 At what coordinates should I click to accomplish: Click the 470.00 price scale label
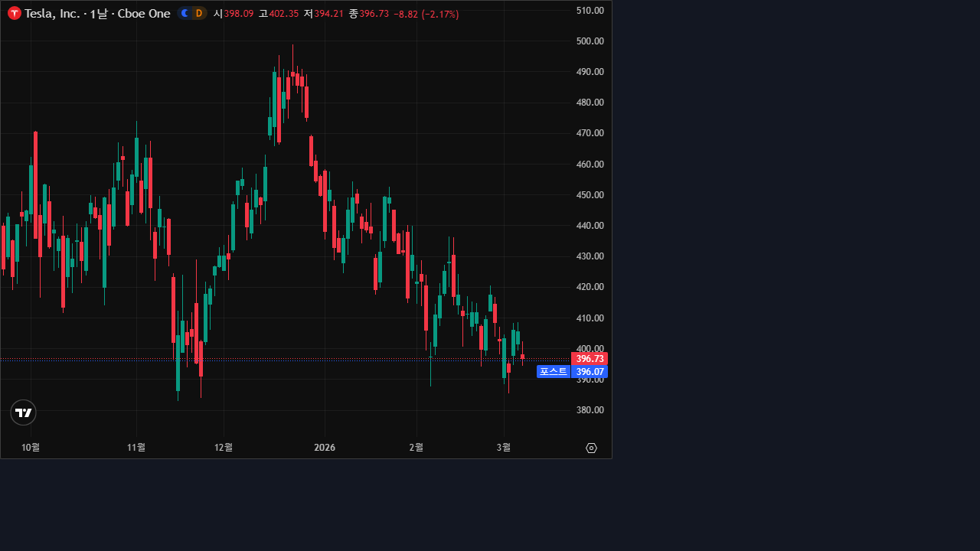[590, 133]
